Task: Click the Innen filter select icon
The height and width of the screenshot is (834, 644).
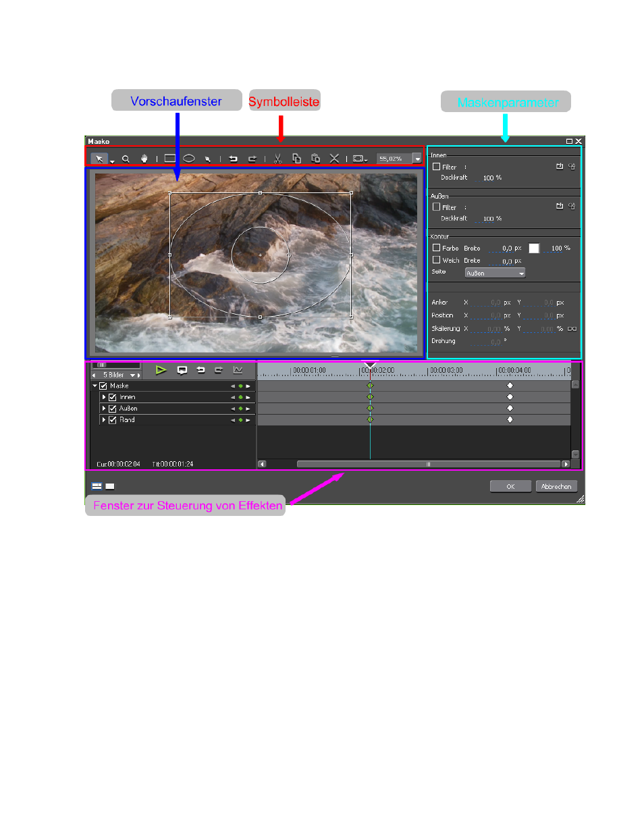Action: [560, 166]
